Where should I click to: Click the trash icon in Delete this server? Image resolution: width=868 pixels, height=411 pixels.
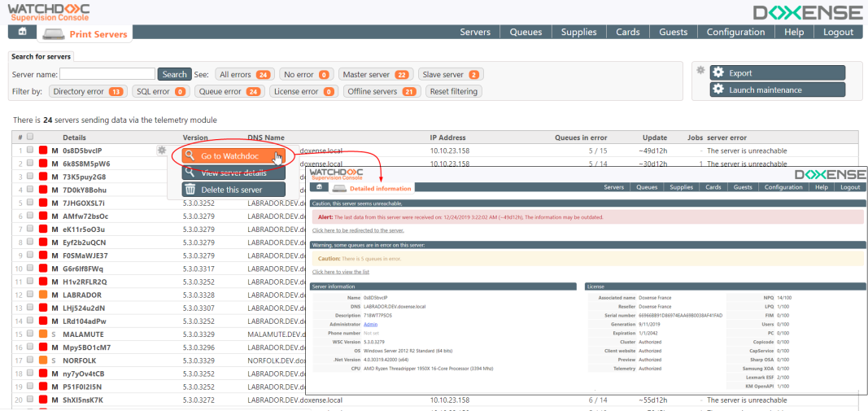[189, 190]
